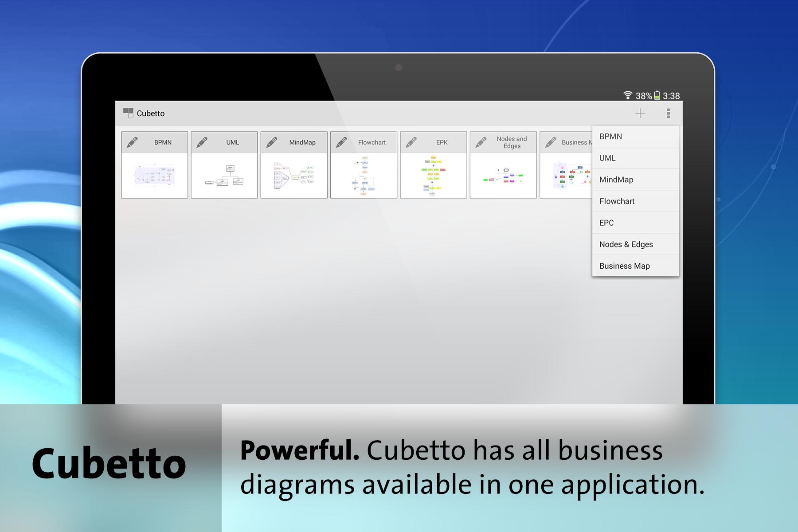
Task: Click the Cubetto app logo icon
Action: pos(128,113)
